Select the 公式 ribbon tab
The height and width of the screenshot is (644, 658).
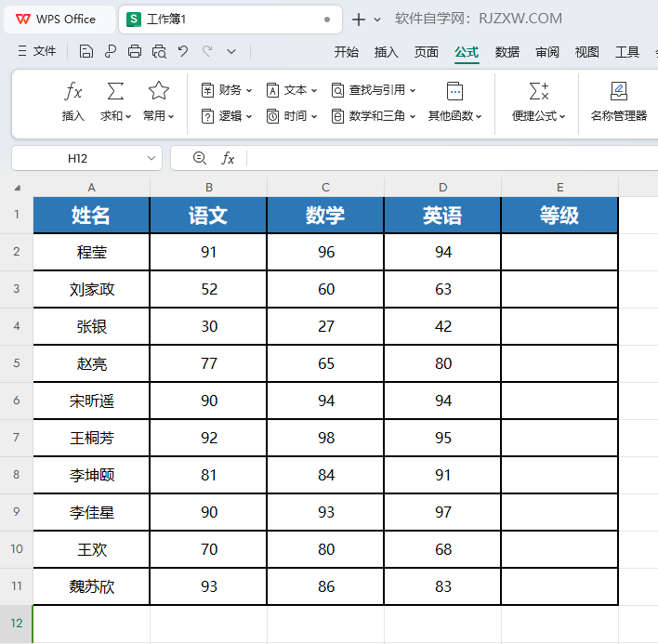[467, 52]
